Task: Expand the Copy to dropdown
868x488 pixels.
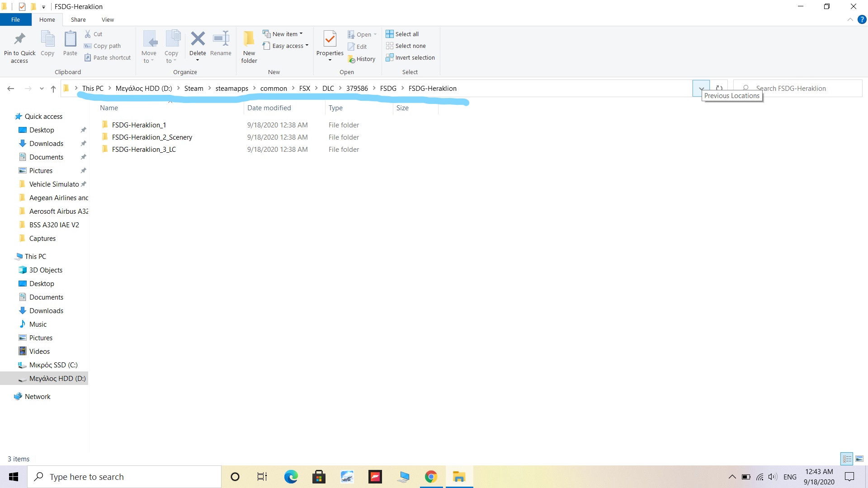Action: (171, 47)
